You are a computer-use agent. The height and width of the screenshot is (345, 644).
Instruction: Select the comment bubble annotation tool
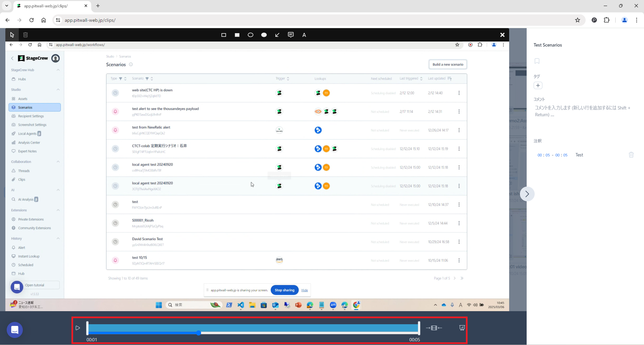coord(291,35)
